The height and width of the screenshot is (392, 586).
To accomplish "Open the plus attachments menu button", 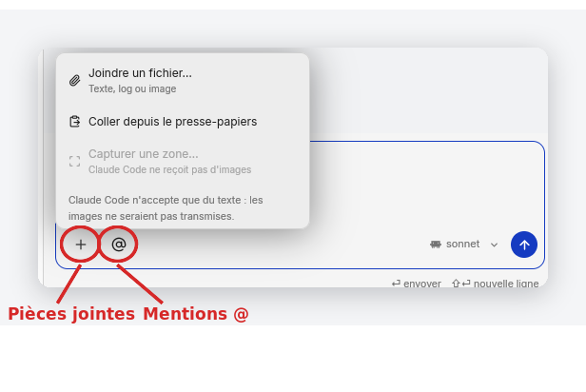I will point(80,245).
